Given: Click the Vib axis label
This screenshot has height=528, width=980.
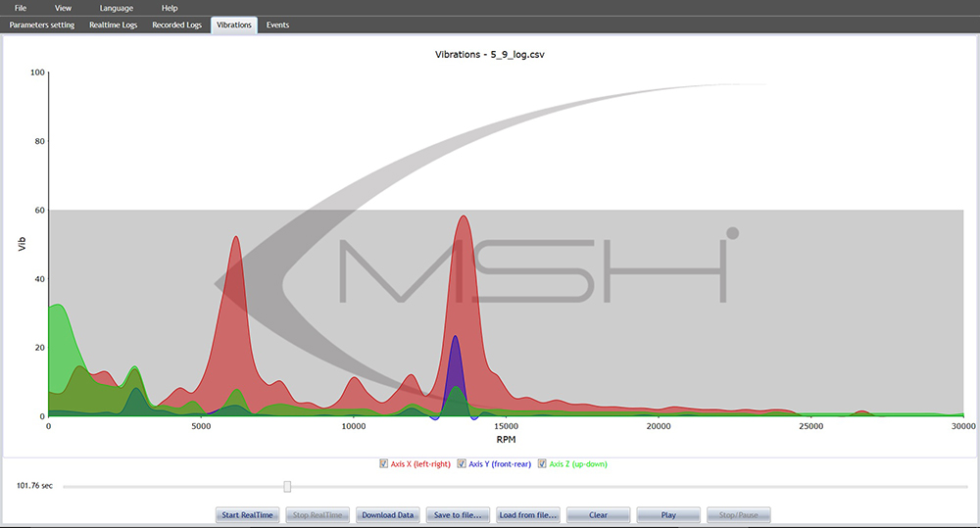Looking at the screenshot, I should [x=22, y=244].
